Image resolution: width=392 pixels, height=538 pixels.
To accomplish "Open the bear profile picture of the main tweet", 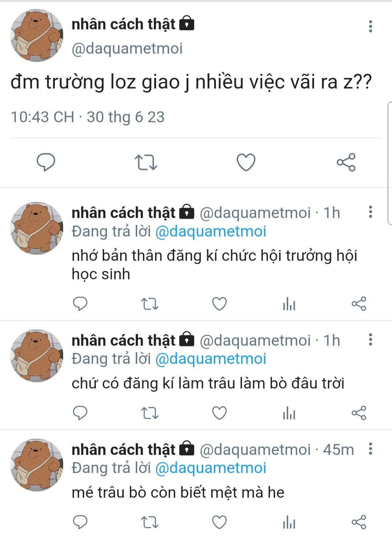I will point(37,36).
